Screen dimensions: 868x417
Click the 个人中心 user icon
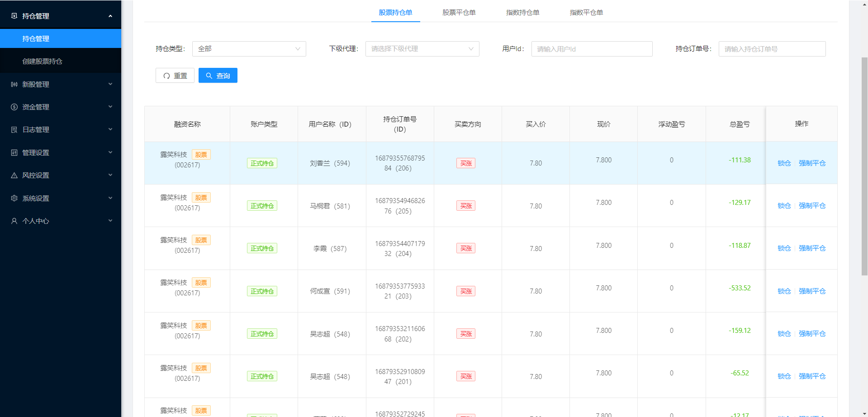pos(14,221)
